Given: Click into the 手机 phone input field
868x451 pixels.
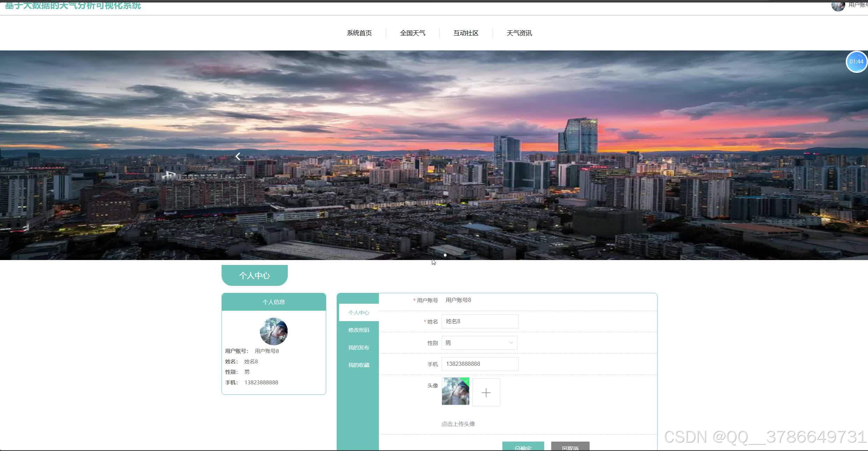Looking at the screenshot, I should (480, 364).
